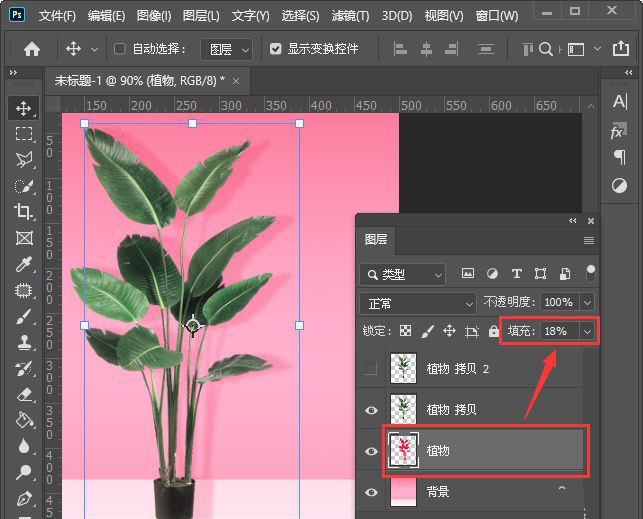Click the text layer filter T icon

tap(516, 274)
